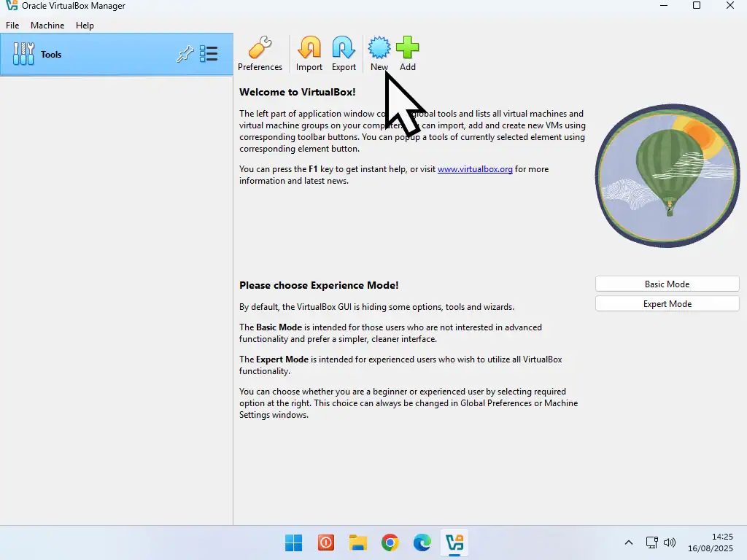Click the Import appliance icon

(309, 48)
